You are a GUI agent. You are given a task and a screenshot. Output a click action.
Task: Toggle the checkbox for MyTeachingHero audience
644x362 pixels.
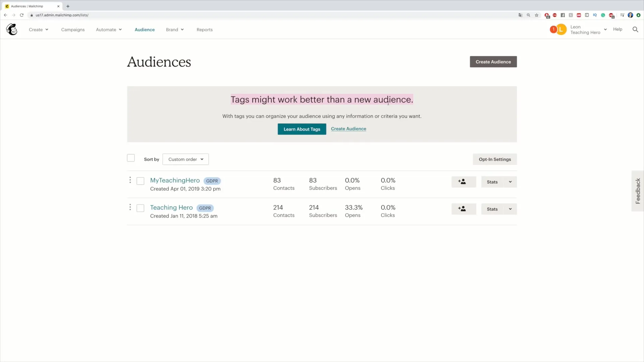click(140, 181)
